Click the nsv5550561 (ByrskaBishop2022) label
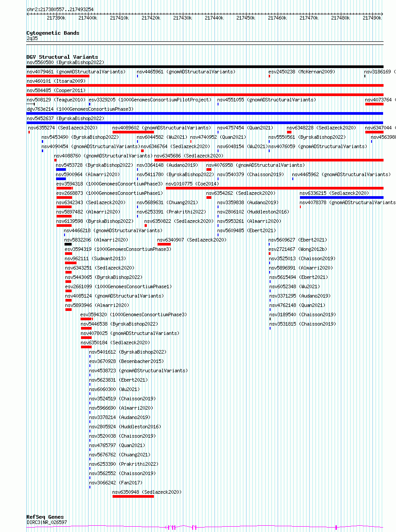Viewport: 396px width, 532px height. click(307, 137)
